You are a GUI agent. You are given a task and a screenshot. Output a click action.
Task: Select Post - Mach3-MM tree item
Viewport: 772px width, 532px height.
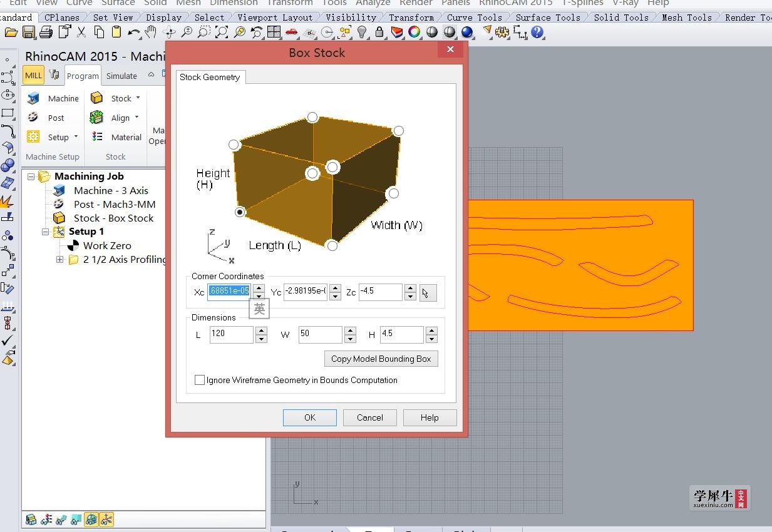click(x=115, y=204)
